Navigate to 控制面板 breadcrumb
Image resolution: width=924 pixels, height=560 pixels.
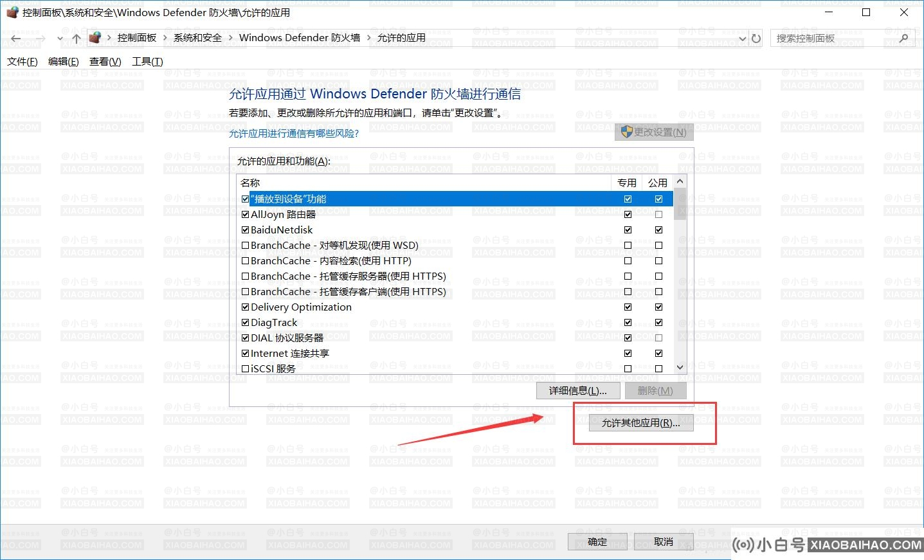point(137,38)
